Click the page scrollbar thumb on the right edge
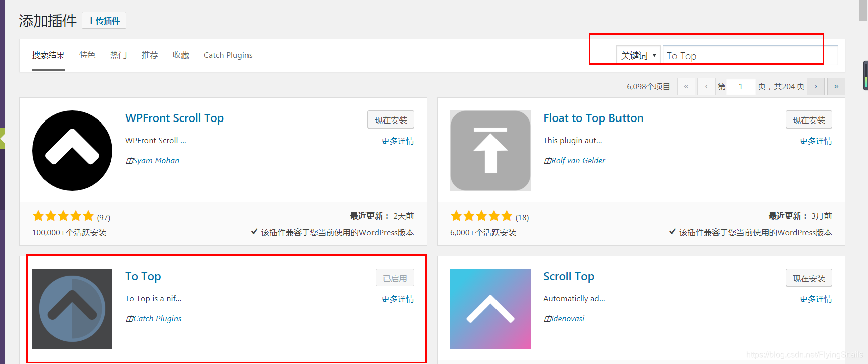This screenshot has width=868, height=364. click(863, 10)
